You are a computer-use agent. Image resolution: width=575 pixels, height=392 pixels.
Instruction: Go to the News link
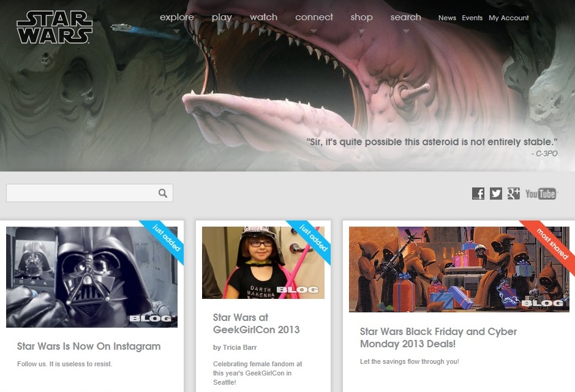(x=447, y=18)
